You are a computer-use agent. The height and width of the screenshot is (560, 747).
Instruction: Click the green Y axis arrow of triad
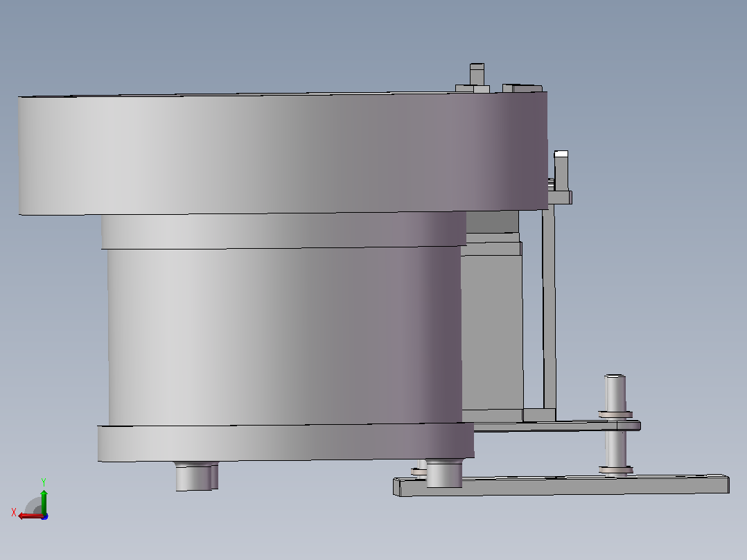coord(44,501)
